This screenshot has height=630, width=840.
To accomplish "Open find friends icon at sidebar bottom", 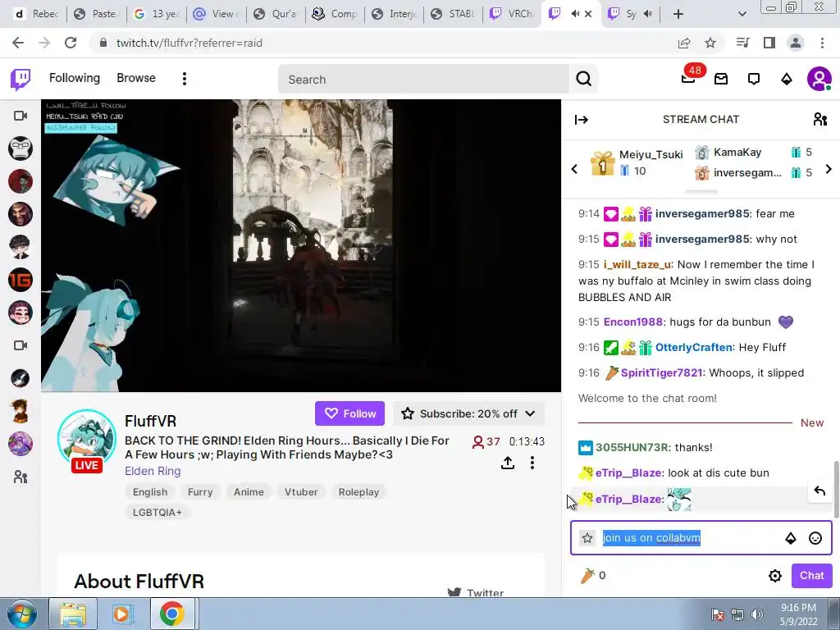I will [21, 477].
